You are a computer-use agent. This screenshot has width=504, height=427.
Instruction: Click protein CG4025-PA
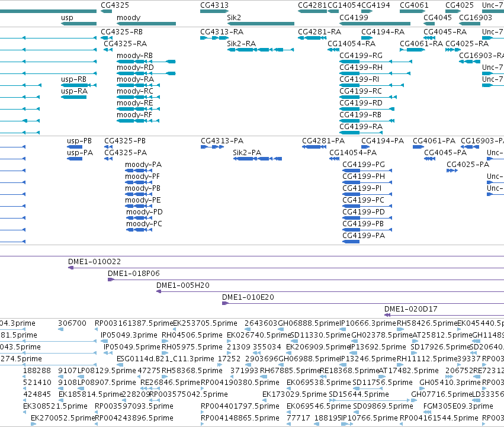tap(468, 165)
